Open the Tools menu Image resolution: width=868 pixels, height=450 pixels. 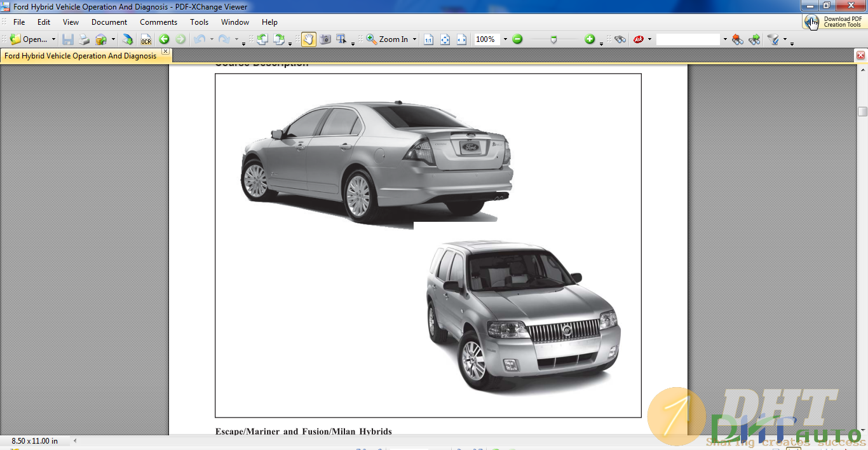coord(199,22)
